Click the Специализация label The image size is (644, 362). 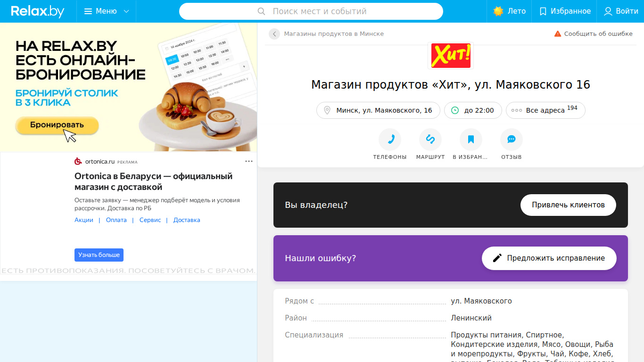[314, 335]
